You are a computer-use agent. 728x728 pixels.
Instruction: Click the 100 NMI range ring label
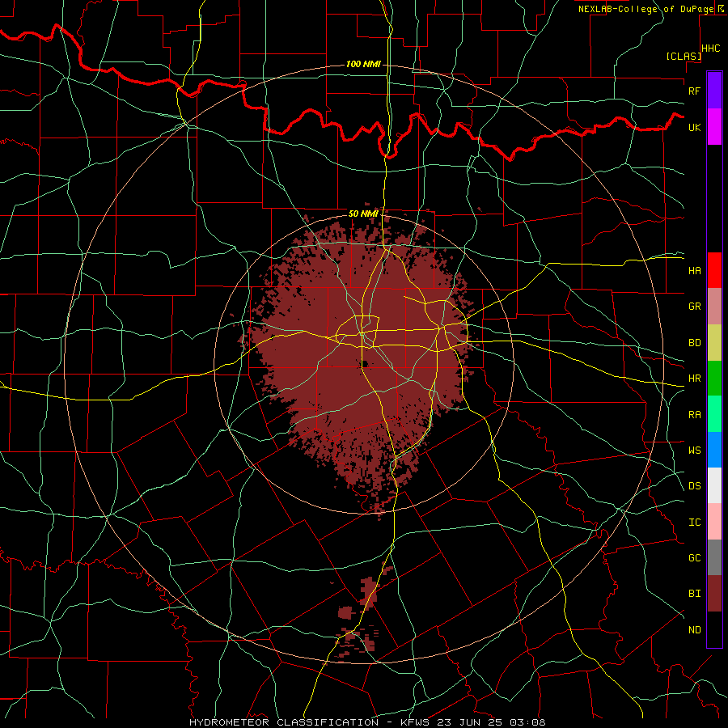(x=363, y=64)
